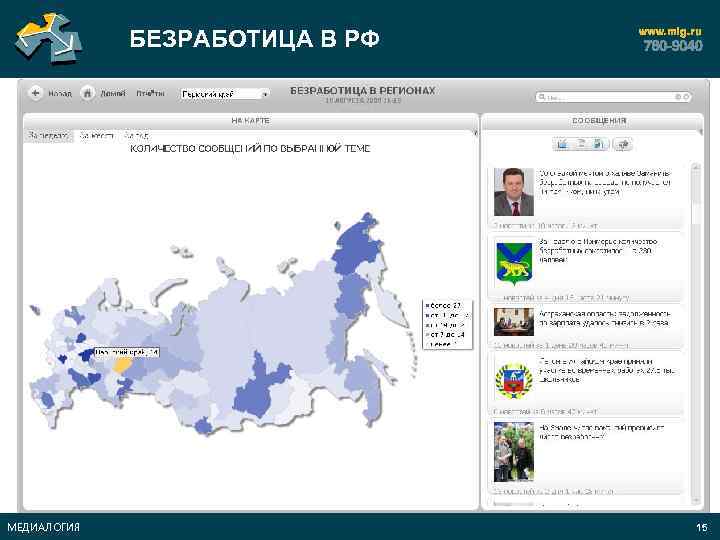
Task: Open the Отчёты menu item
Action: pyautogui.click(x=150, y=94)
